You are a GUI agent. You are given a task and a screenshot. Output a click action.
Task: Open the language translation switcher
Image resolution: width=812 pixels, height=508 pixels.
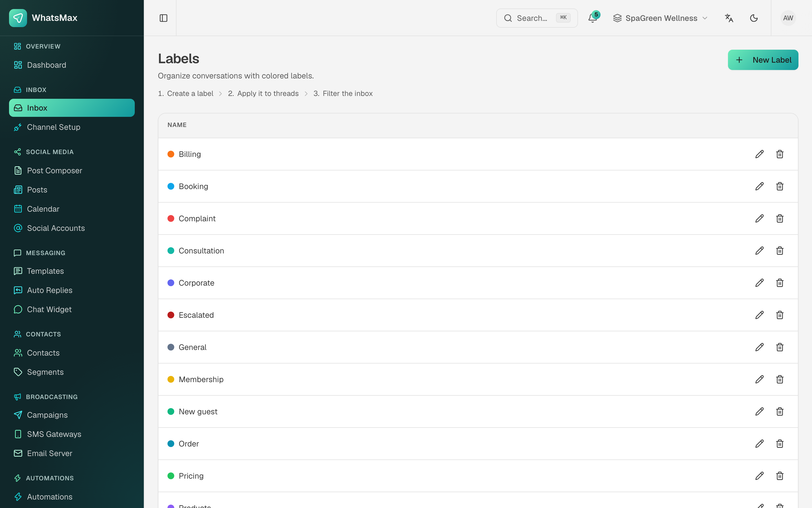[x=729, y=18]
